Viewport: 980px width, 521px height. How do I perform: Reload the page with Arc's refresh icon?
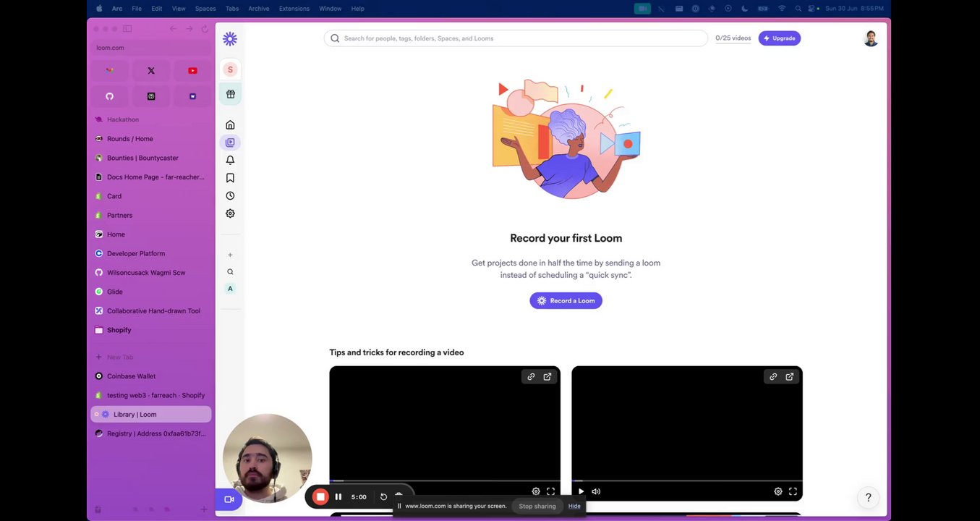point(205,29)
